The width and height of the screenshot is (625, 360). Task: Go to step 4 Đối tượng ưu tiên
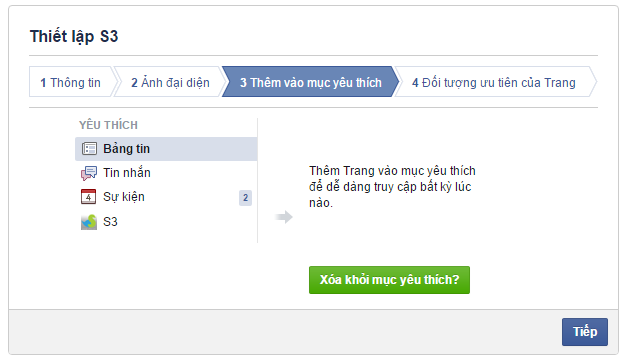pyautogui.click(x=494, y=82)
